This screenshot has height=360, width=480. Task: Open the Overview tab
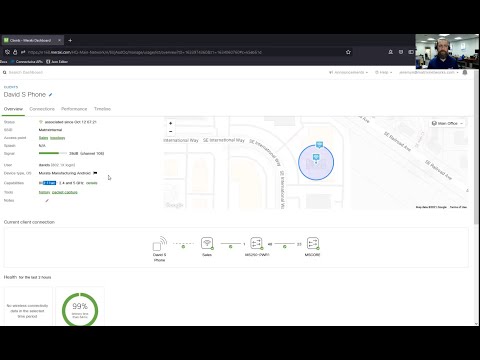pos(13,109)
